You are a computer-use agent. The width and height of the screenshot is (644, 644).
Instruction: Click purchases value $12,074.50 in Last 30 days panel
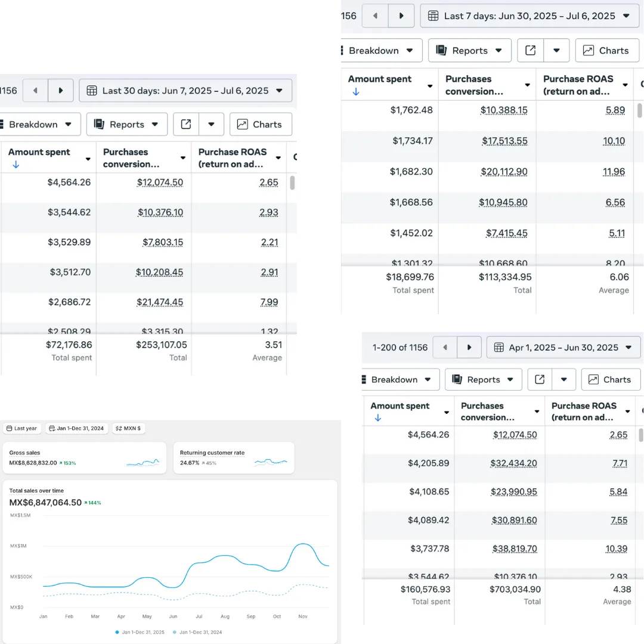click(160, 182)
